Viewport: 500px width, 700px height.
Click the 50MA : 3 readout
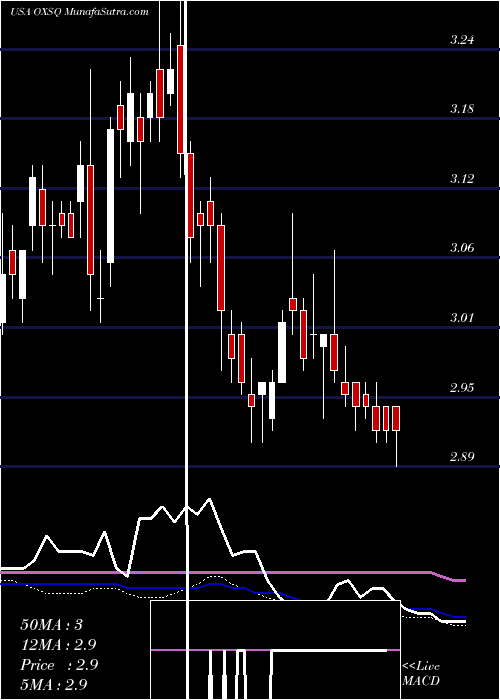point(52,625)
